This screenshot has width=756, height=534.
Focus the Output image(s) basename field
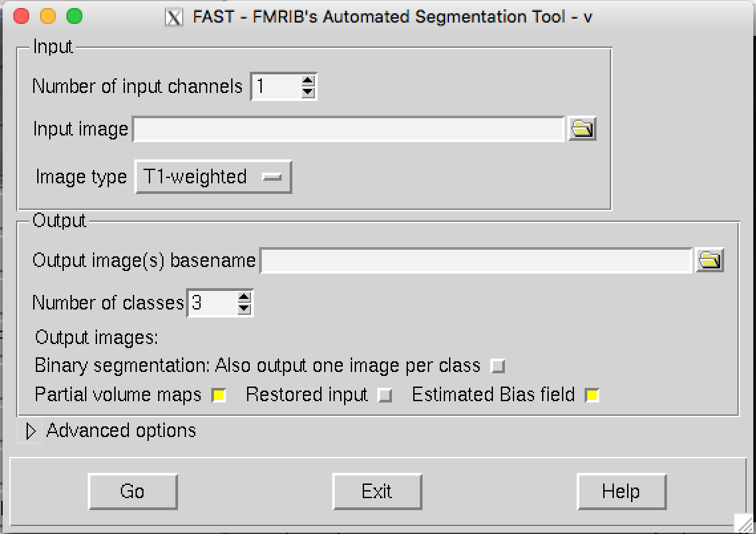pos(476,260)
